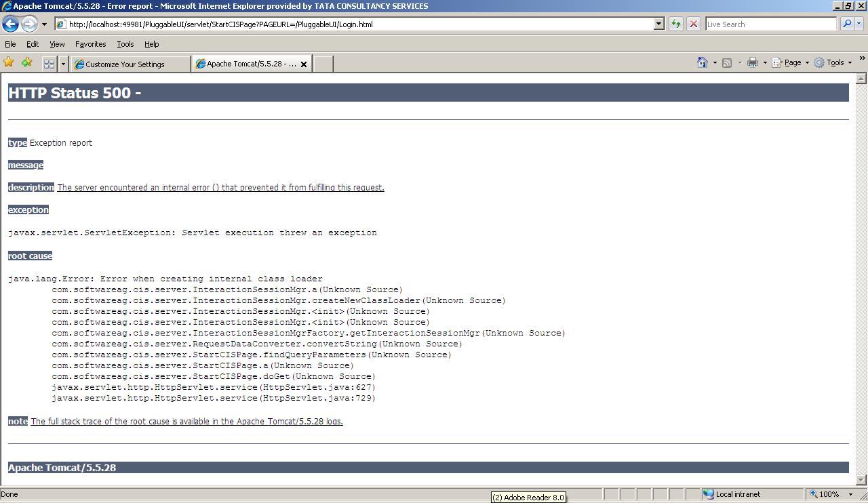The height and width of the screenshot is (503, 868).
Task: Click the ServletException message line
Action: pos(193,233)
